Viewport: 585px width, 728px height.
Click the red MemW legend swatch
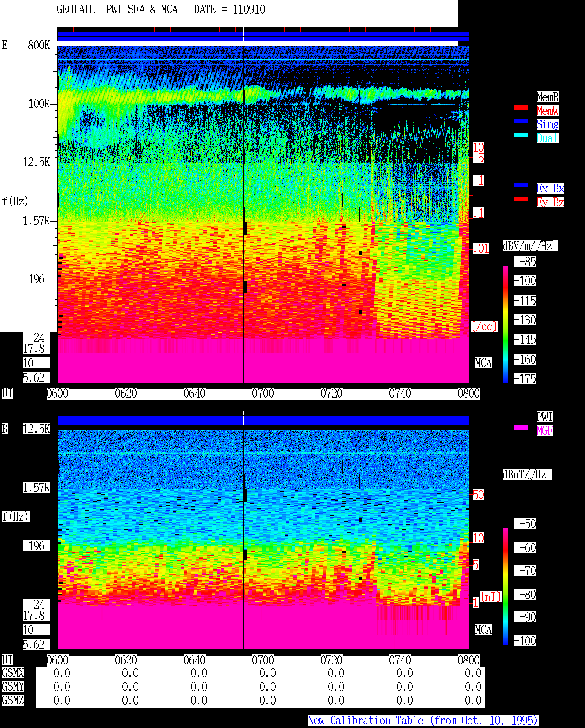(x=521, y=107)
